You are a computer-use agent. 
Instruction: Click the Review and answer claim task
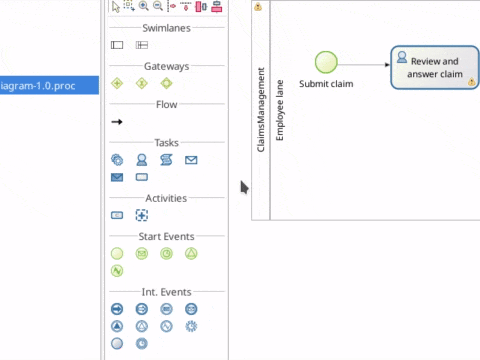[x=435, y=68]
